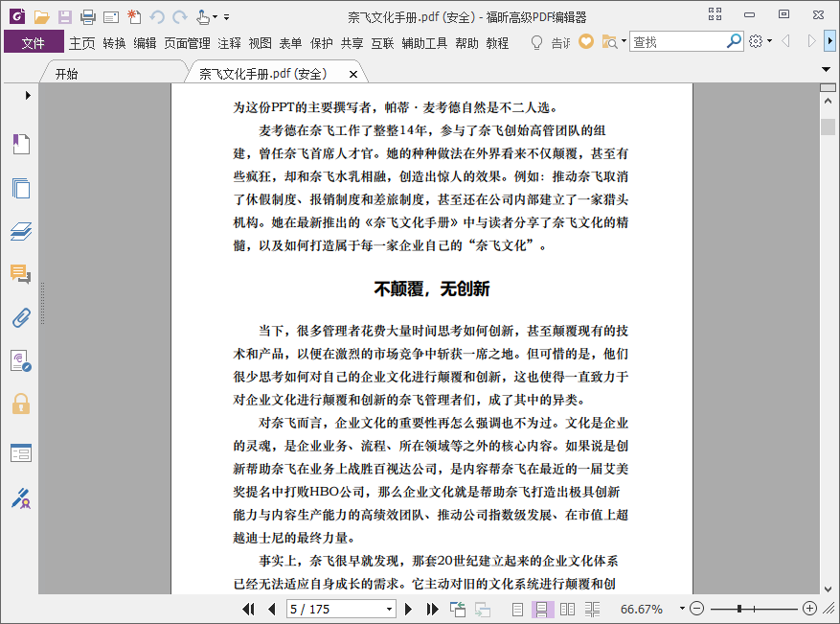Open the 转换 ribbon tab
This screenshot has width=840, height=624.
click(x=114, y=43)
